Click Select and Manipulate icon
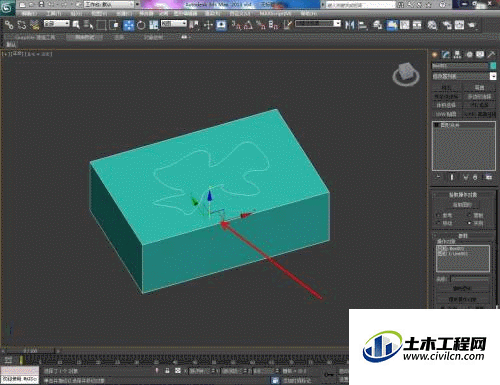 [x=208, y=25]
